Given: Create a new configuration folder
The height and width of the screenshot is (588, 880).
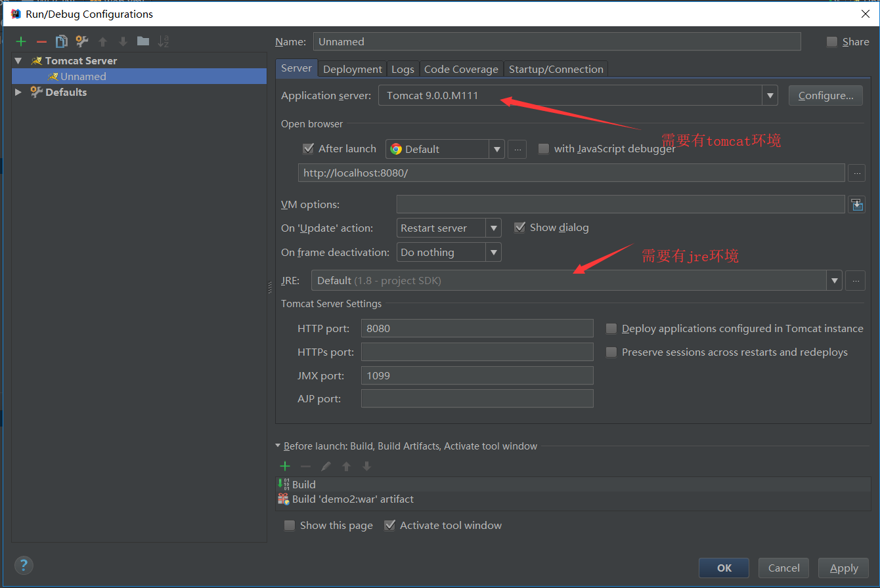Looking at the screenshot, I should click(x=143, y=41).
